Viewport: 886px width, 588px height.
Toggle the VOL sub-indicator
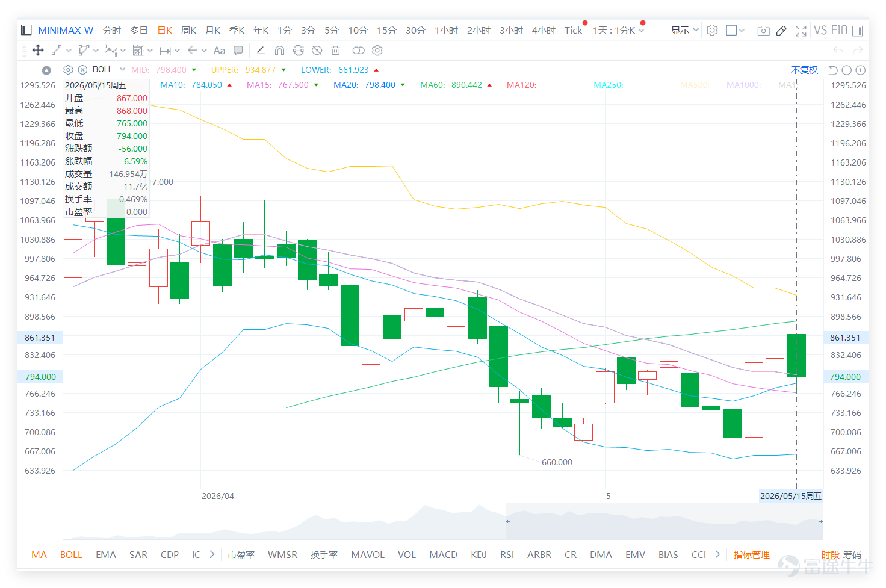pos(407,554)
